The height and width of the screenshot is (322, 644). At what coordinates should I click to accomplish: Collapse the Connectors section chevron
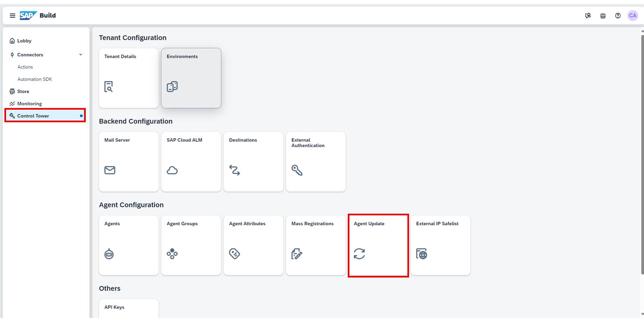click(80, 55)
